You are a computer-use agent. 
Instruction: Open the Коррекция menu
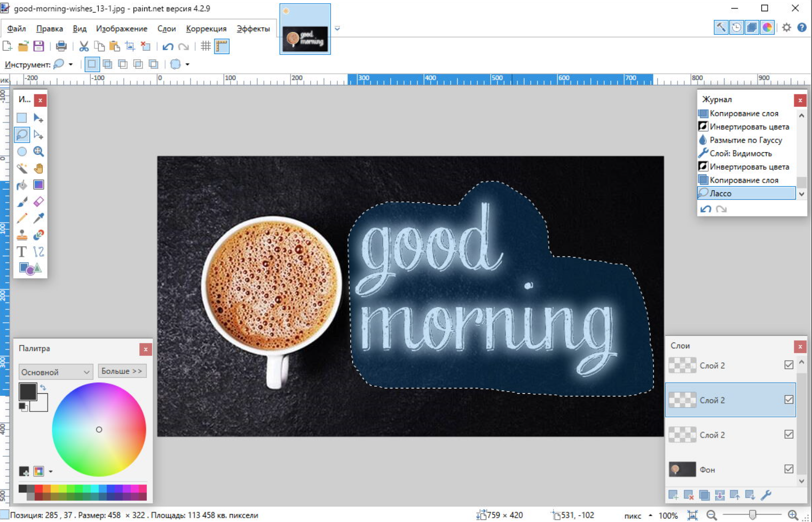206,29
